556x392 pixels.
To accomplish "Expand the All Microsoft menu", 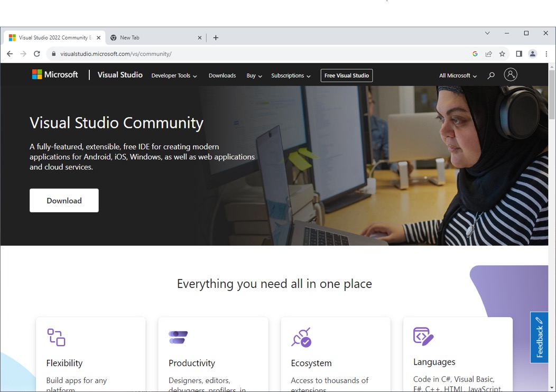I will [x=458, y=76].
